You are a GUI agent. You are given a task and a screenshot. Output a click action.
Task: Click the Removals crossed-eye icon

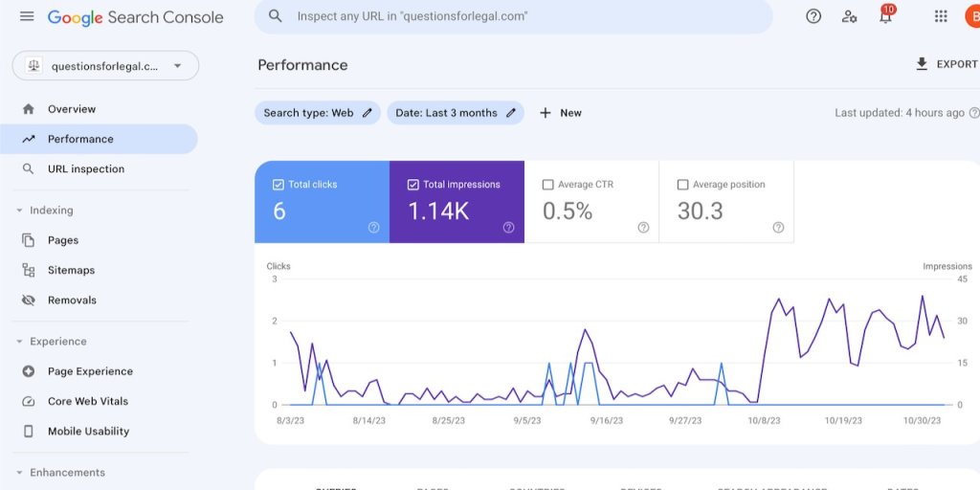pos(28,300)
